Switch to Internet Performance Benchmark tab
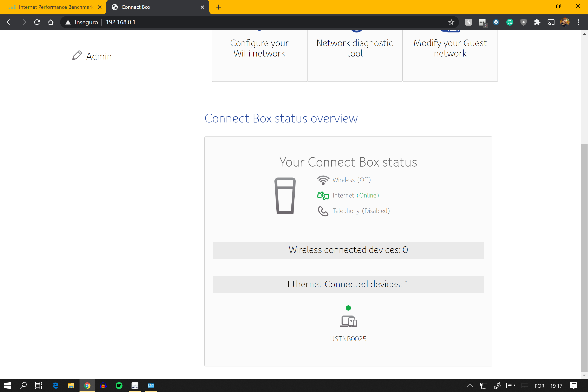This screenshot has height=392, width=588. pos(52,7)
